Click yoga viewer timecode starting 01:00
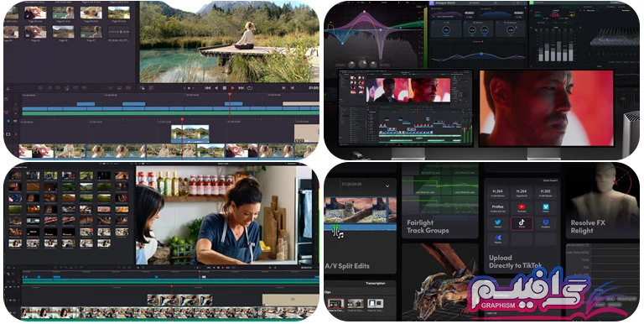The image size is (644, 324). pyautogui.click(x=314, y=87)
